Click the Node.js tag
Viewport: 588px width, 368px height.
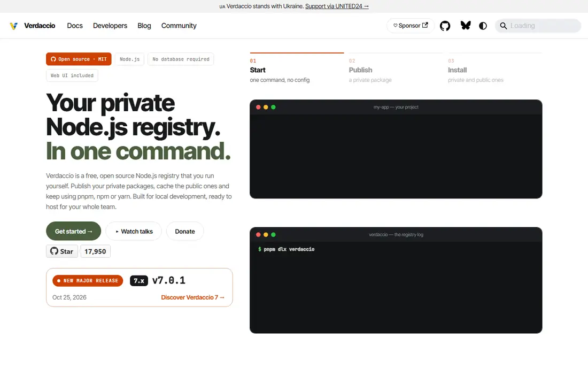click(x=129, y=59)
